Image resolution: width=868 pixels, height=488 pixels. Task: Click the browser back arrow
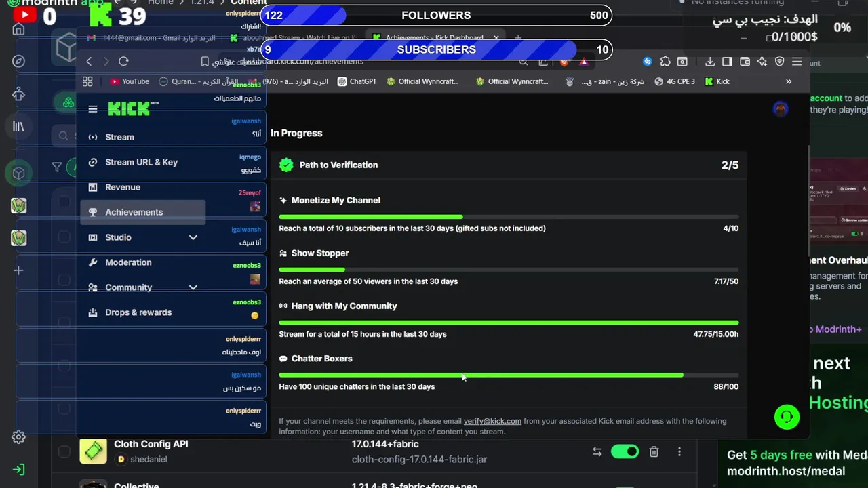pyautogui.click(x=89, y=62)
